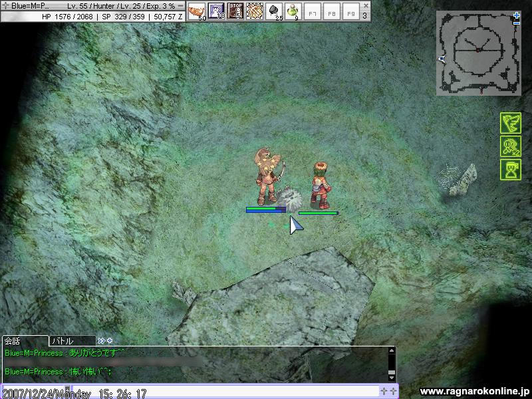Click the empty F7 hotkey slot
532x399 pixels.
click(313, 11)
